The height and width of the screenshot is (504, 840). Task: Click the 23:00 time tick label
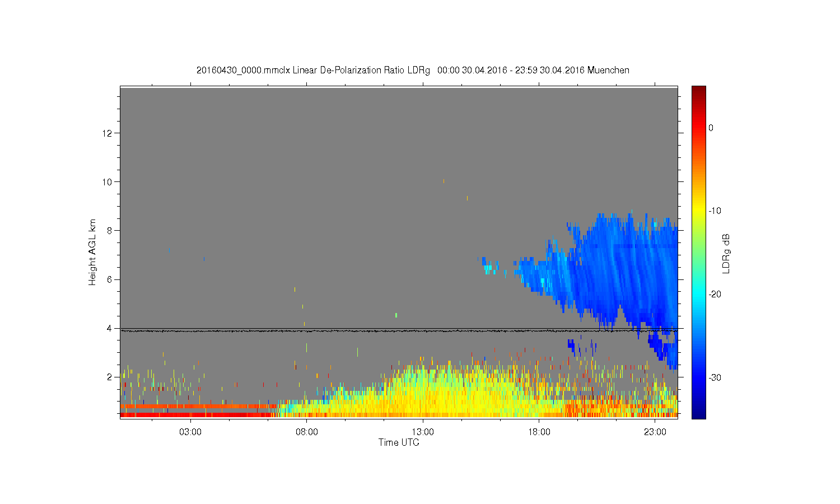655,432
